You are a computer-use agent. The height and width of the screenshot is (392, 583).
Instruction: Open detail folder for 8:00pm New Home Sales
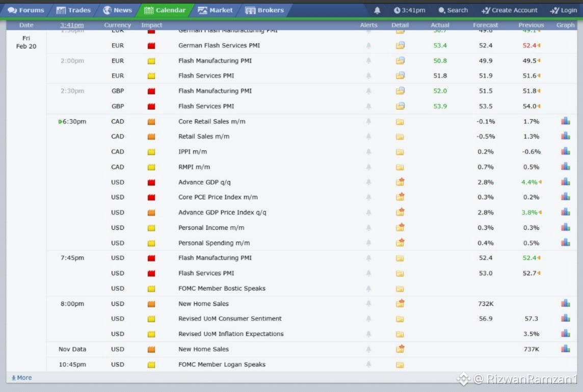[400, 303]
